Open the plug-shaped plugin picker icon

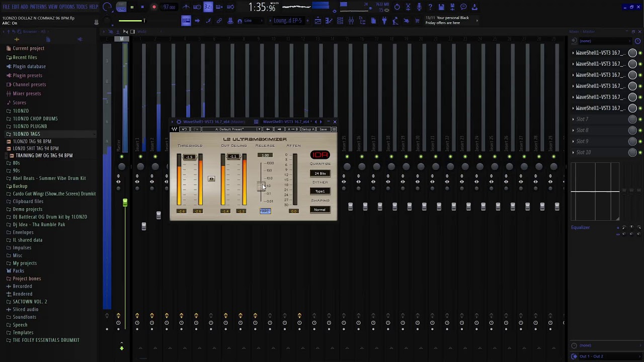(x=384, y=21)
